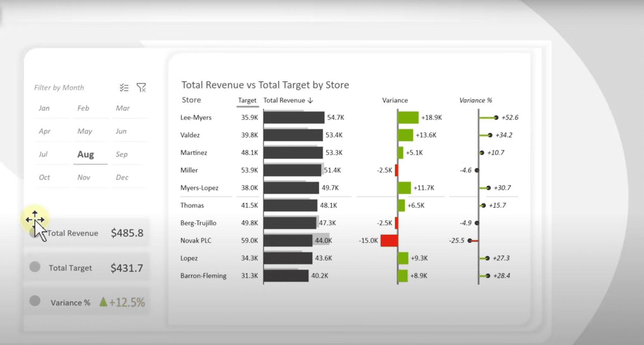Click the Thomas store row label
644x345 pixels.
pos(192,205)
